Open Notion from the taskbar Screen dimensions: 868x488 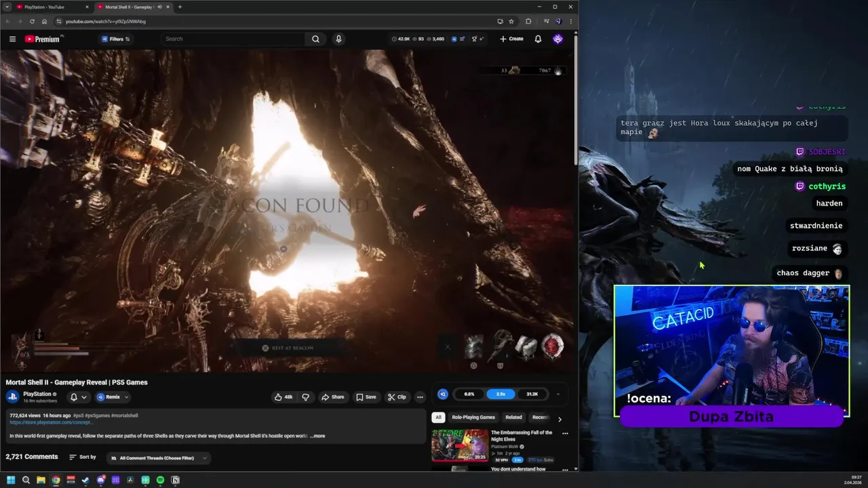[x=175, y=480]
